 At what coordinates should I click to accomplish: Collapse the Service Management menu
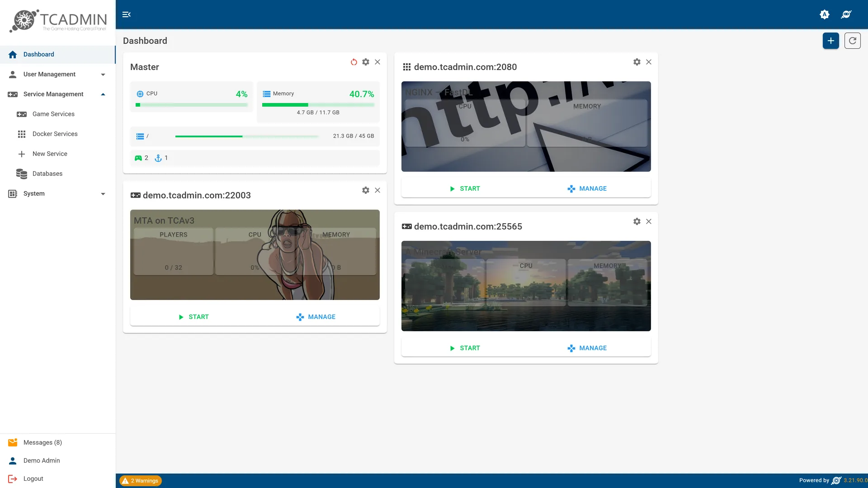pyautogui.click(x=58, y=94)
